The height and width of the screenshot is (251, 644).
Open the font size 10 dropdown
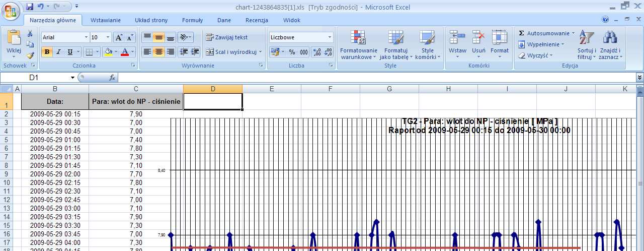(x=108, y=37)
